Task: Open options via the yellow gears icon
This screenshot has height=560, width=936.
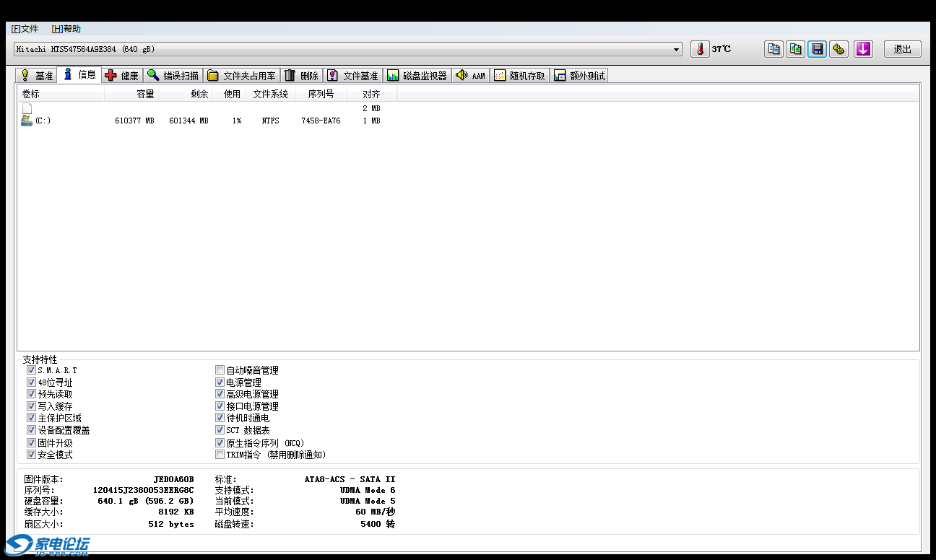Action: coord(838,49)
